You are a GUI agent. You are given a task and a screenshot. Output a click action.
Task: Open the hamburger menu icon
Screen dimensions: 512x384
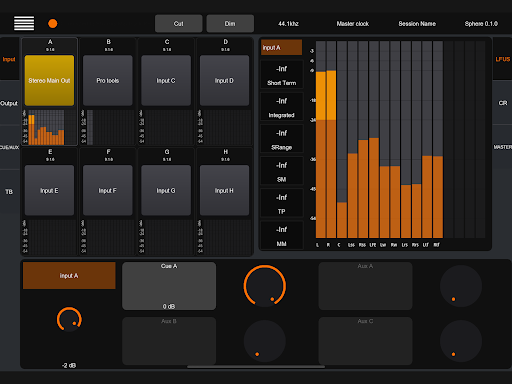[x=24, y=23]
